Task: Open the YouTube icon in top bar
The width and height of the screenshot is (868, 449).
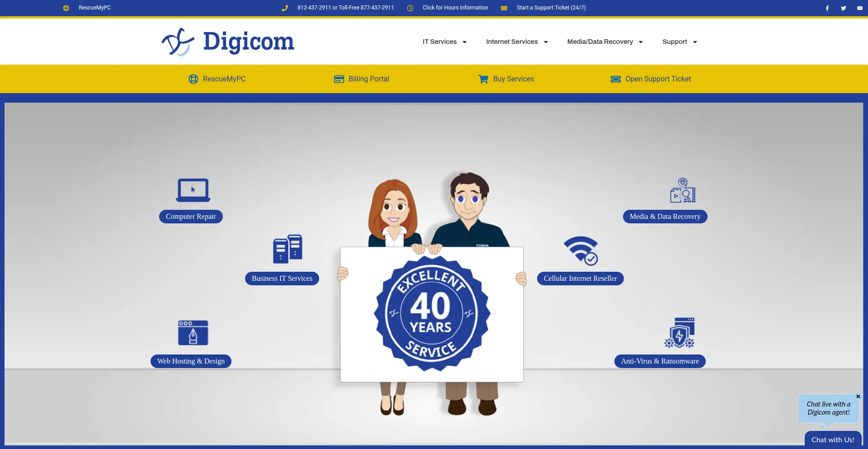Action: coord(860,8)
